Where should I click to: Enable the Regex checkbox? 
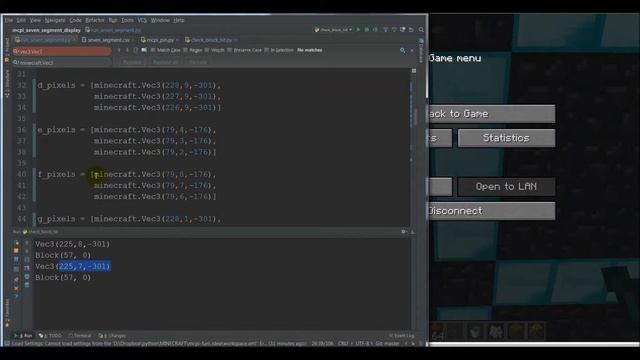click(185, 50)
